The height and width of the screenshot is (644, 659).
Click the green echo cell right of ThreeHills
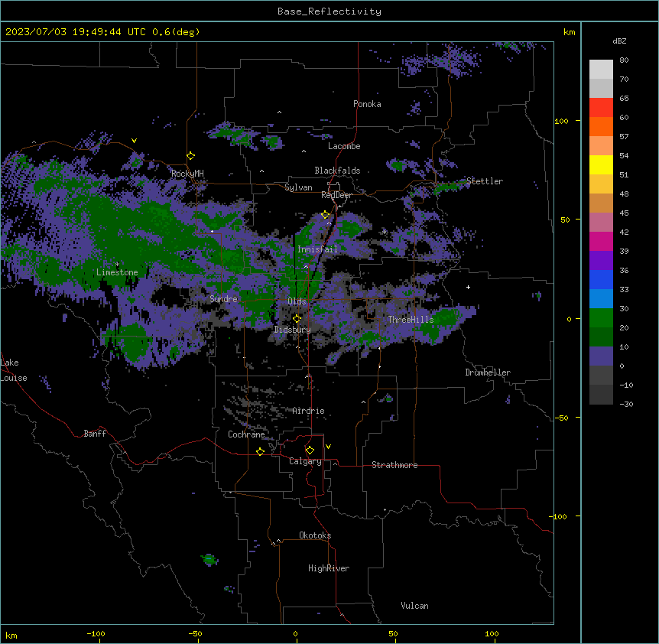pos(445,320)
